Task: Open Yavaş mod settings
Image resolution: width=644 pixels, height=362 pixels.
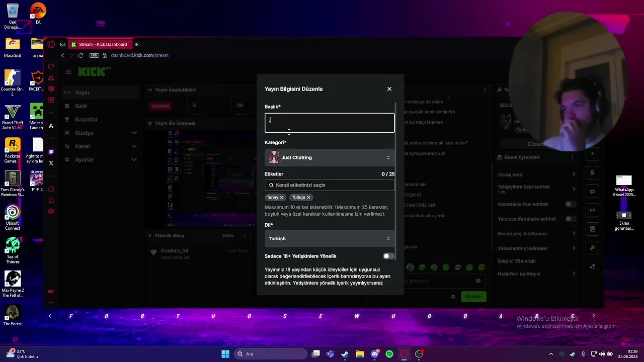Action: (x=536, y=174)
